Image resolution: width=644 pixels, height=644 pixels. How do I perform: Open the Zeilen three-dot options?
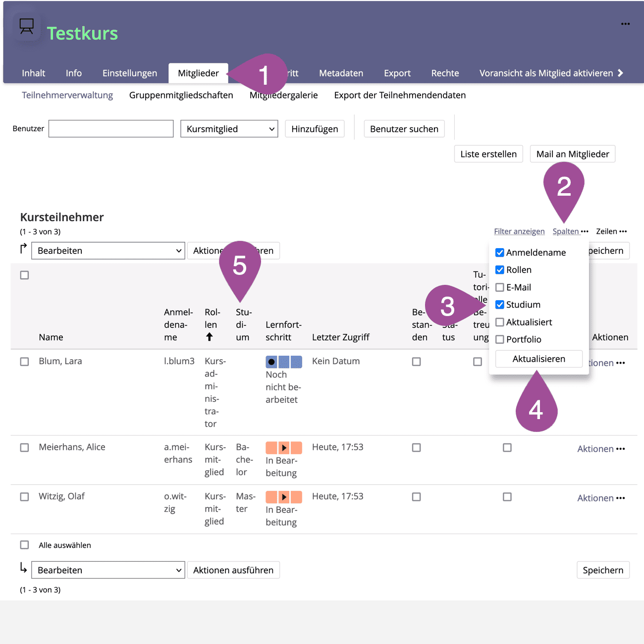click(623, 231)
